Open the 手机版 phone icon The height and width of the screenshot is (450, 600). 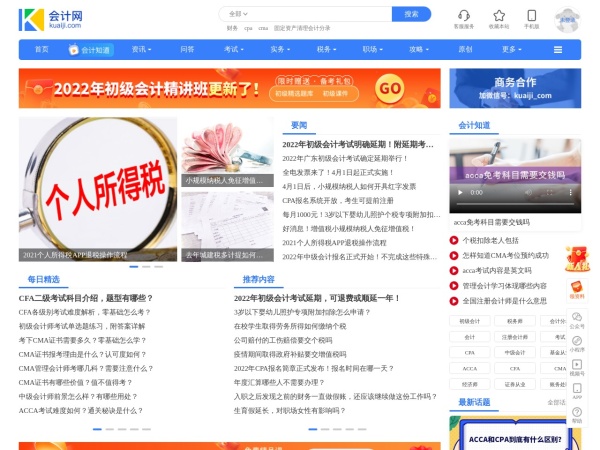531,15
